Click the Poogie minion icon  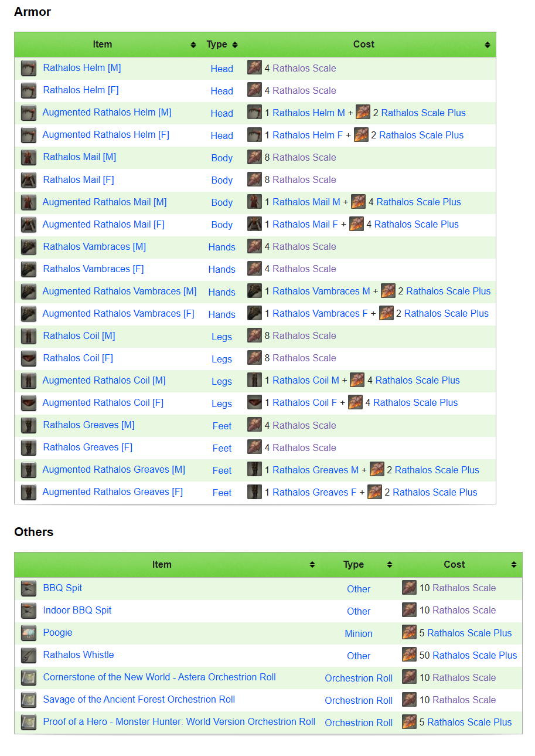click(x=29, y=633)
